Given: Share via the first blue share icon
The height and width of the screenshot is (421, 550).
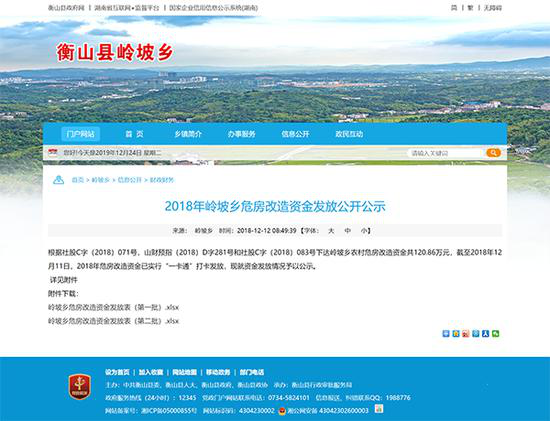Looking at the screenshot, I should coord(445,334).
